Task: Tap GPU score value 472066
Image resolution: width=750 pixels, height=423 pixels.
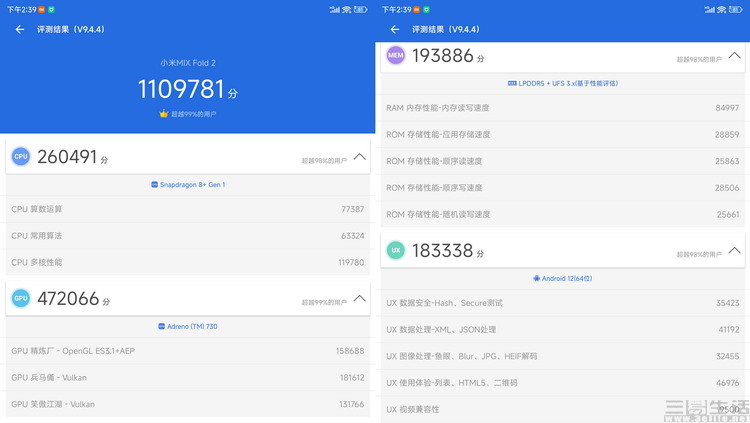Action: (68, 299)
